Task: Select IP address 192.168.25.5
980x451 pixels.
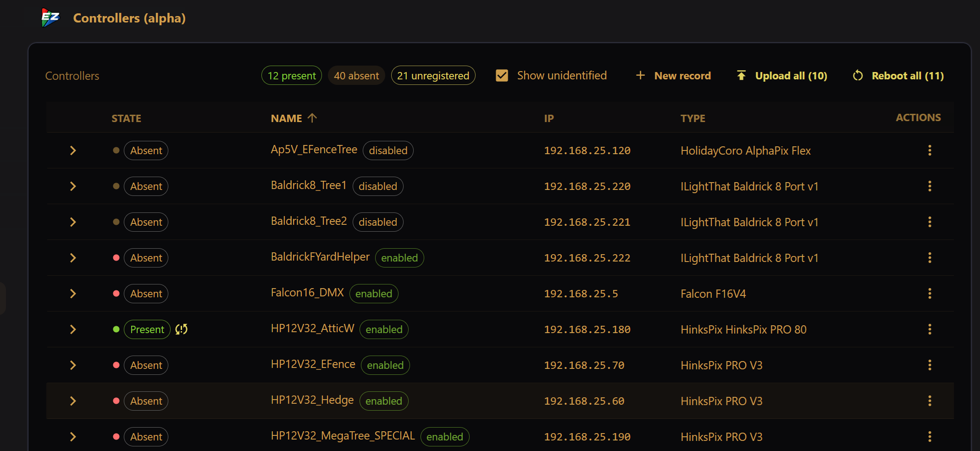Action: pyautogui.click(x=581, y=294)
